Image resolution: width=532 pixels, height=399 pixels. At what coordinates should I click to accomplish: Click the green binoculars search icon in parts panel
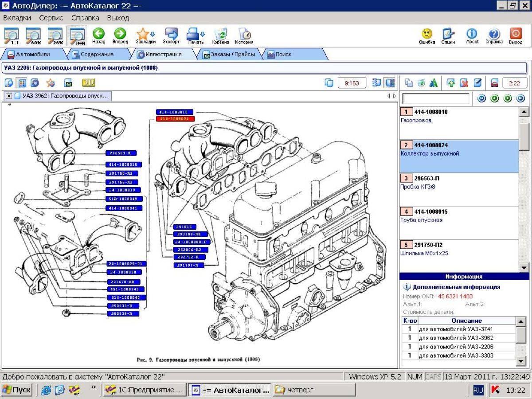tap(434, 83)
